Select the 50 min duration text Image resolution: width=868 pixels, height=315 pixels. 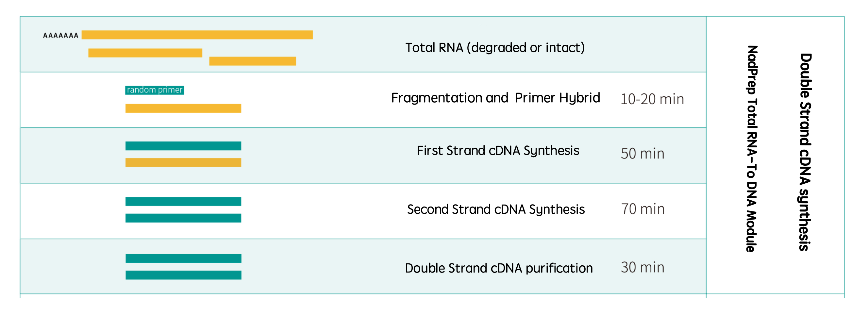tap(642, 154)
